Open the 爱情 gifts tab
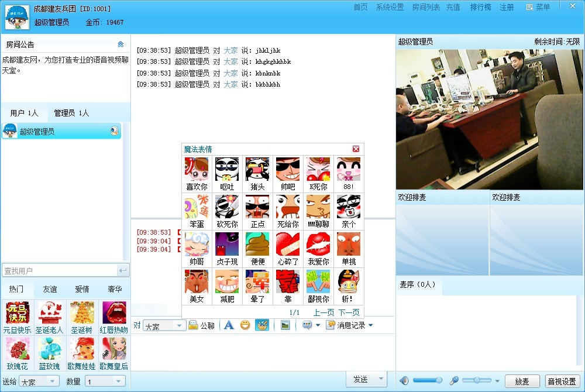 click(82, 289)
